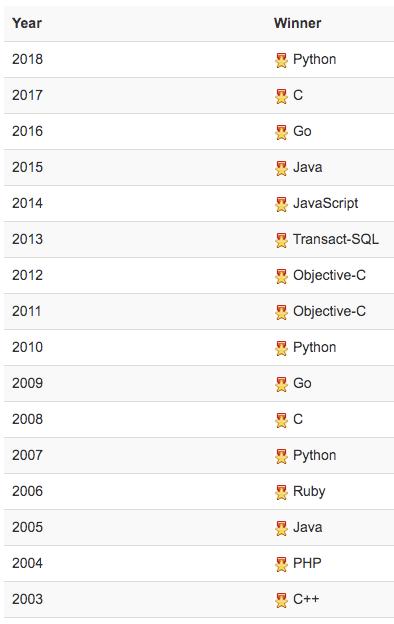Click the Python winner text for 2010
Viewport: 394px width, 624px height.
pos(314,347)
